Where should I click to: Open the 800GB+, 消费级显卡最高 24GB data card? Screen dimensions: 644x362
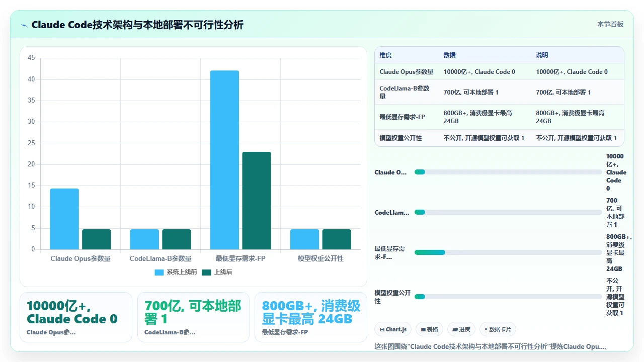click(311, 317)
